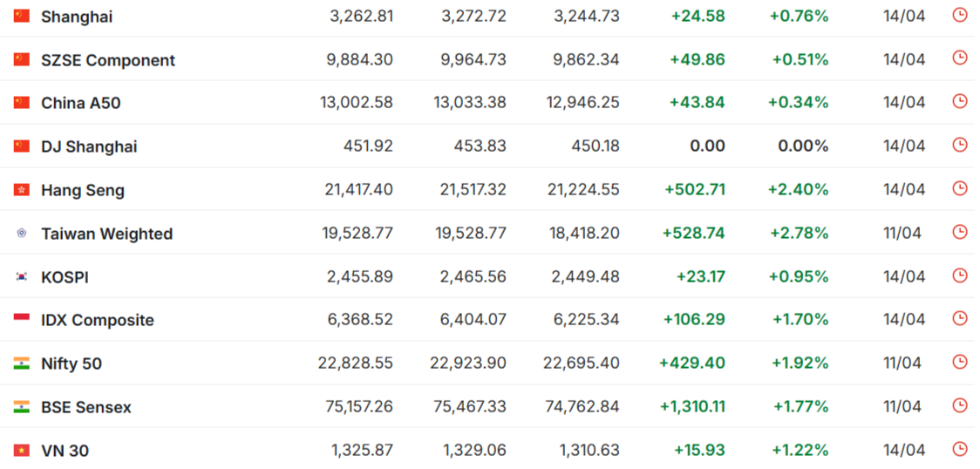Click the Vietnam flag beside VN 30
Viewport: 980px width, 469px height.
click(22, 451)
